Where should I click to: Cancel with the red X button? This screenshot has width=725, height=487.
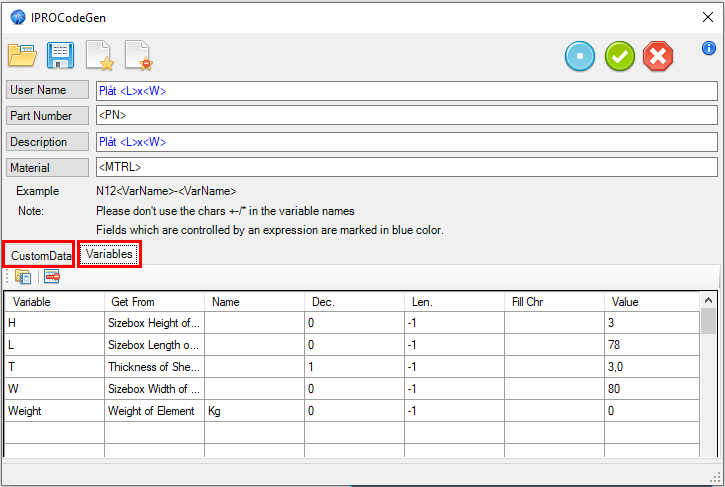coord(658,56)
